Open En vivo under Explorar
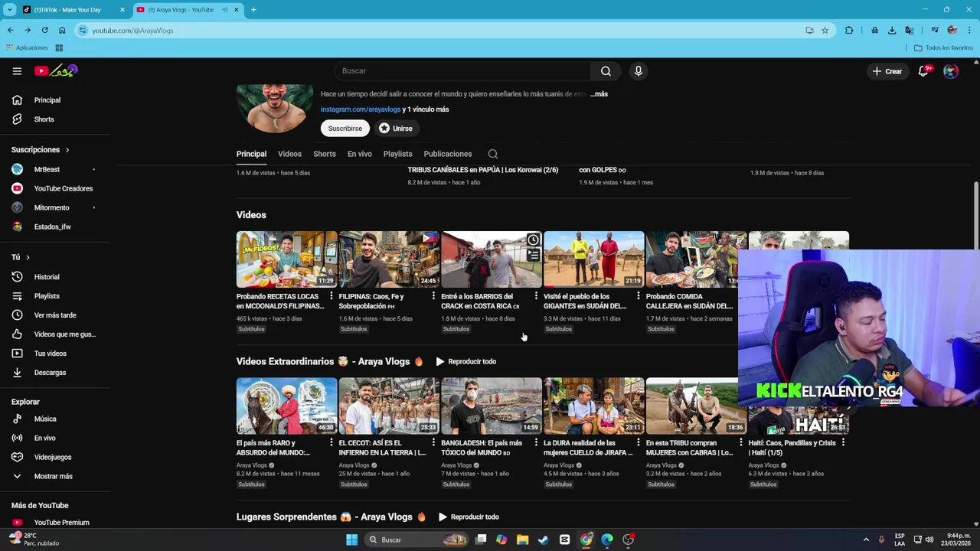The height and width of the screenshot is (551, 980). click(44, 439)
